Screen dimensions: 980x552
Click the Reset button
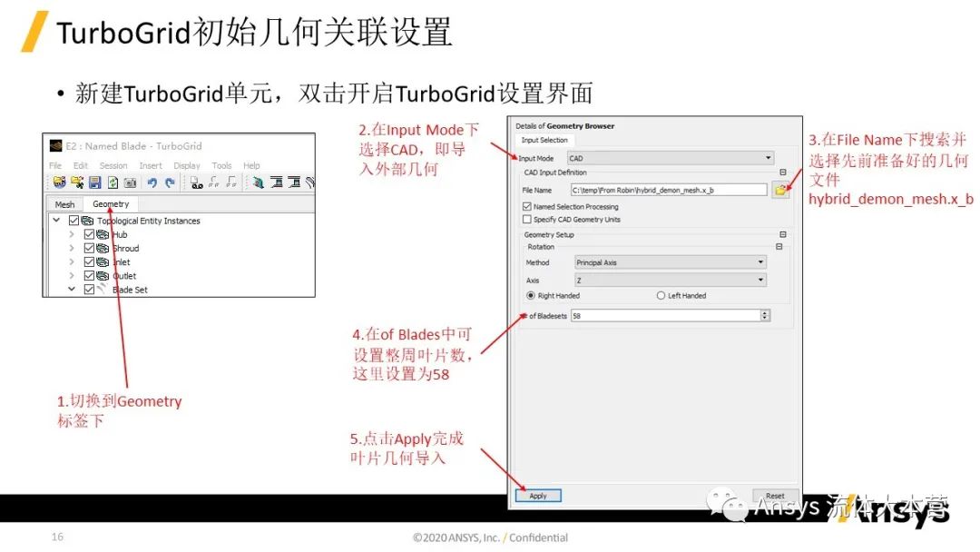click(775, 496)
